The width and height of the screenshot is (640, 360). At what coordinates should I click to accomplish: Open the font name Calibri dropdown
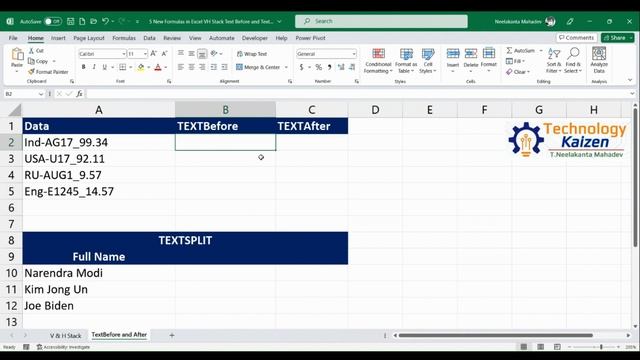[x=124, y=54]
